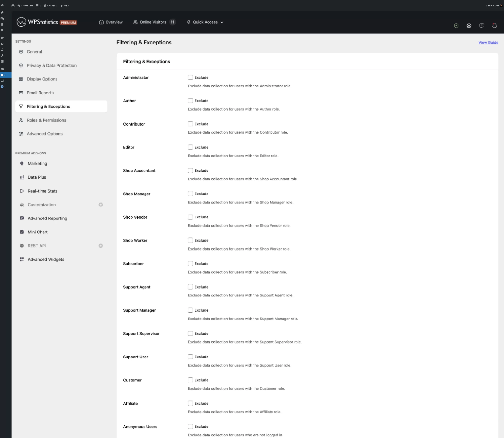Click the WordPress logo in admin bar
This screenshot has width=504, height=438.
pos(13,6)
